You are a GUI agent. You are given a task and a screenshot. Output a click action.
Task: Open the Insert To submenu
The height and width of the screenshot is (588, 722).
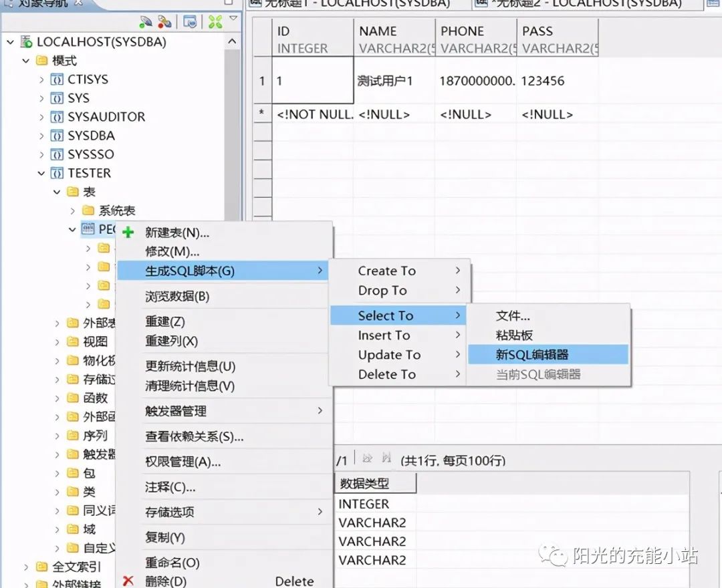(x=398, y=335)
